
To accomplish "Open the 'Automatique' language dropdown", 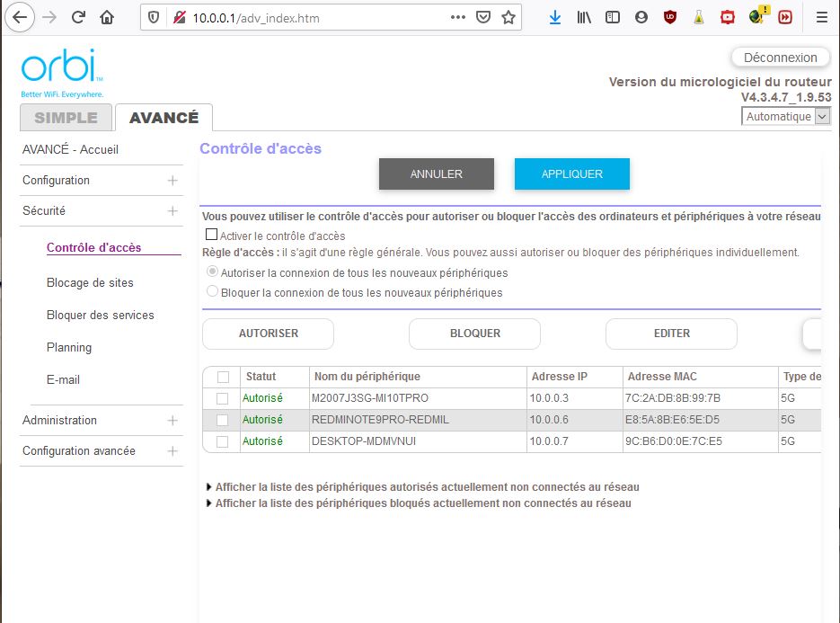I will pyautogui.click(x=786, y=117).
